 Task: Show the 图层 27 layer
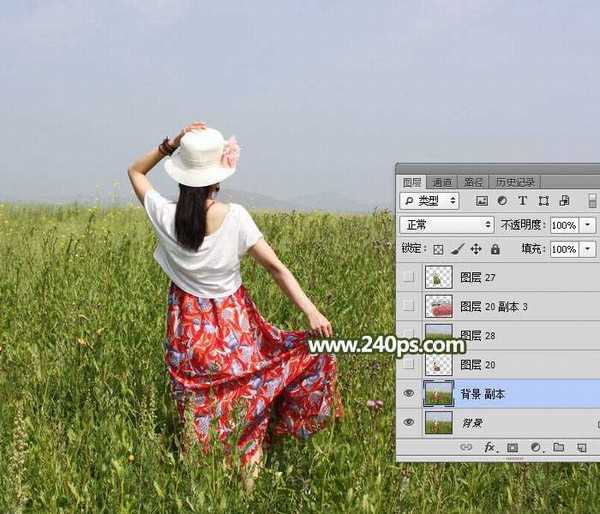[x=408, y=277]
